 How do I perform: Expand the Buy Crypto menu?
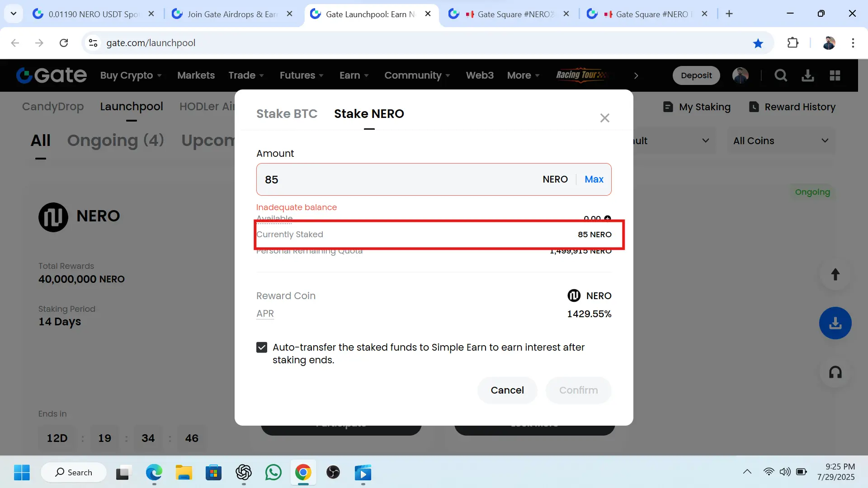coord(131,75)
